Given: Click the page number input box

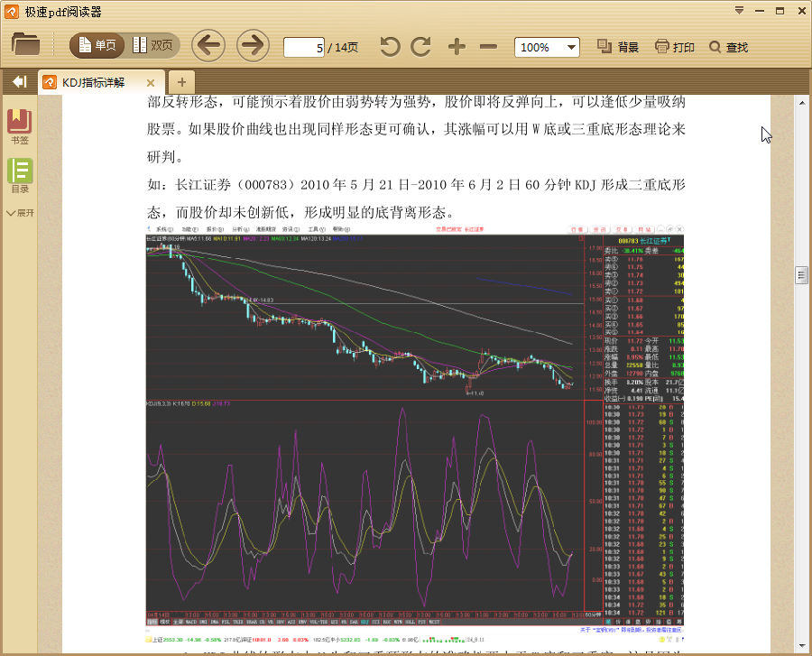Looking at the screenshot, I should point(304,48).
